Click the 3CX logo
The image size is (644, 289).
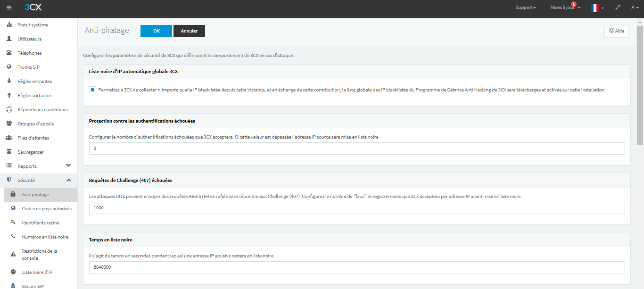tap(33, 7)
